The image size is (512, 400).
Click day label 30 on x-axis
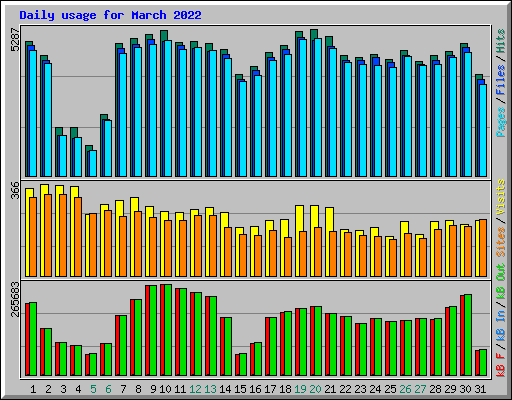point(465,389)
